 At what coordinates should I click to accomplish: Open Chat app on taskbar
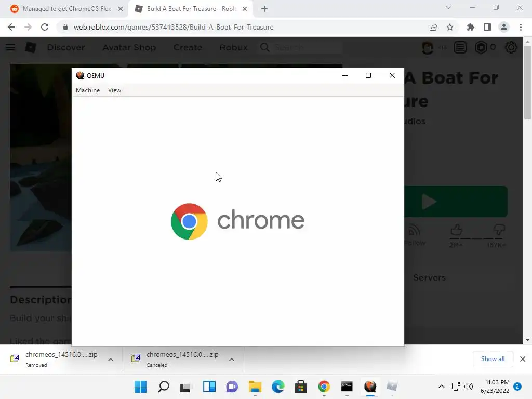232,387
